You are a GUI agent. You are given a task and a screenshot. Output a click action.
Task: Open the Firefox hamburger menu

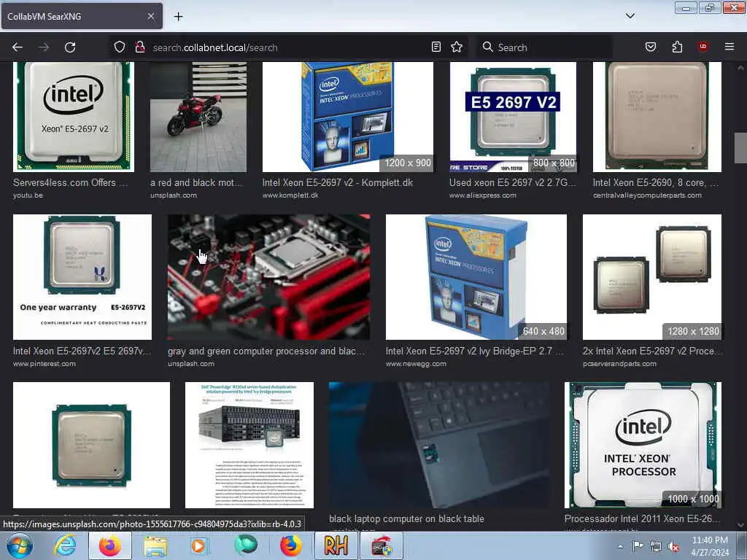[729, 47]
